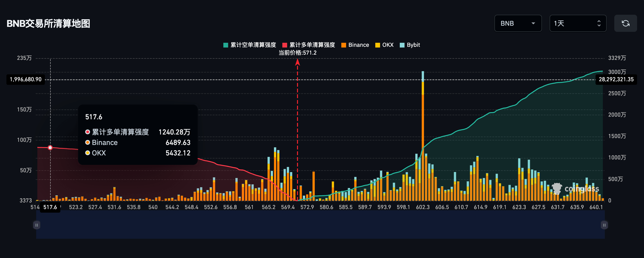Click the red data point marker at 517.6
This screenshot has width=644, height=258.
coord(50,148)
